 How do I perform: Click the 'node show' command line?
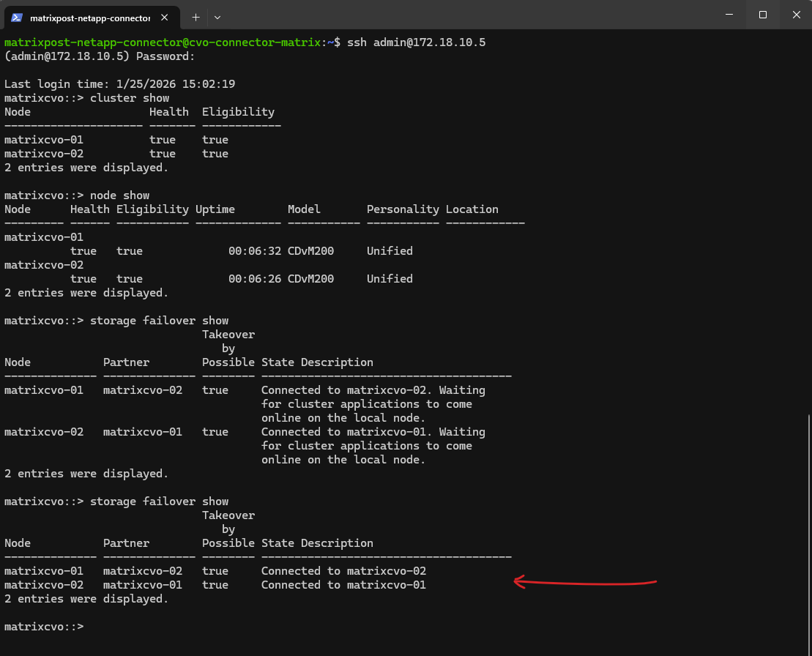(x=119, y=195)
